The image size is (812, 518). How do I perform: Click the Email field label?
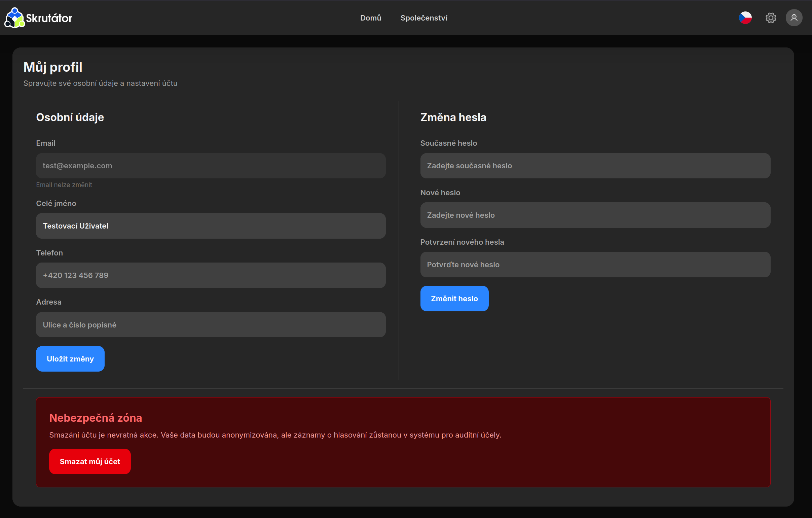[x=45, y=143]
